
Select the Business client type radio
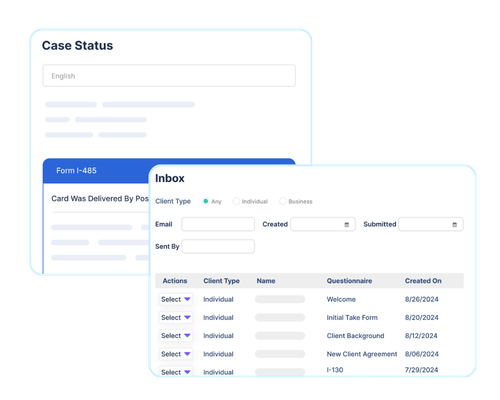point(283,201)
